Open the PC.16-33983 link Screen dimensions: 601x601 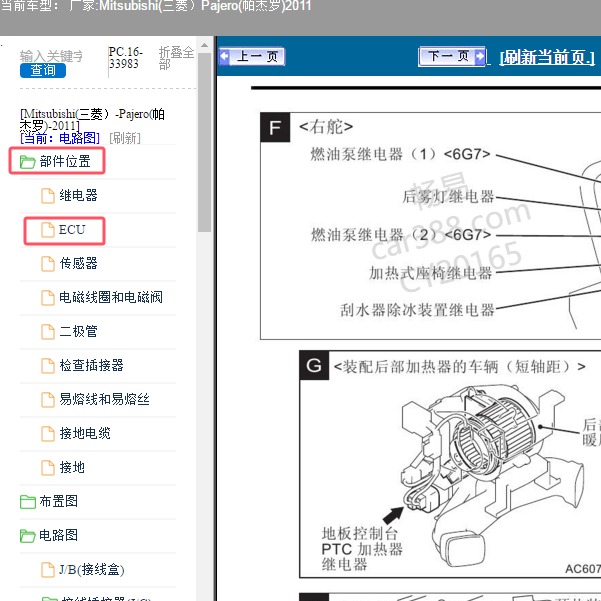(x=125, y=57)
